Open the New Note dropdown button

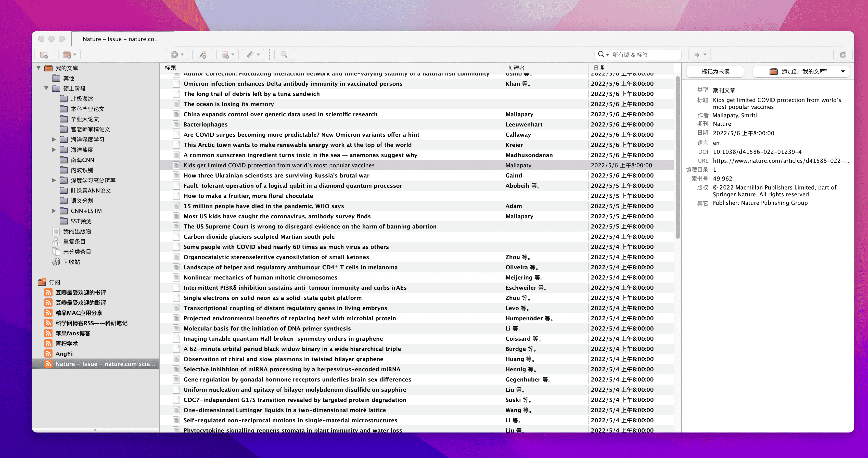pyautogui.click(x=227, y=55)
